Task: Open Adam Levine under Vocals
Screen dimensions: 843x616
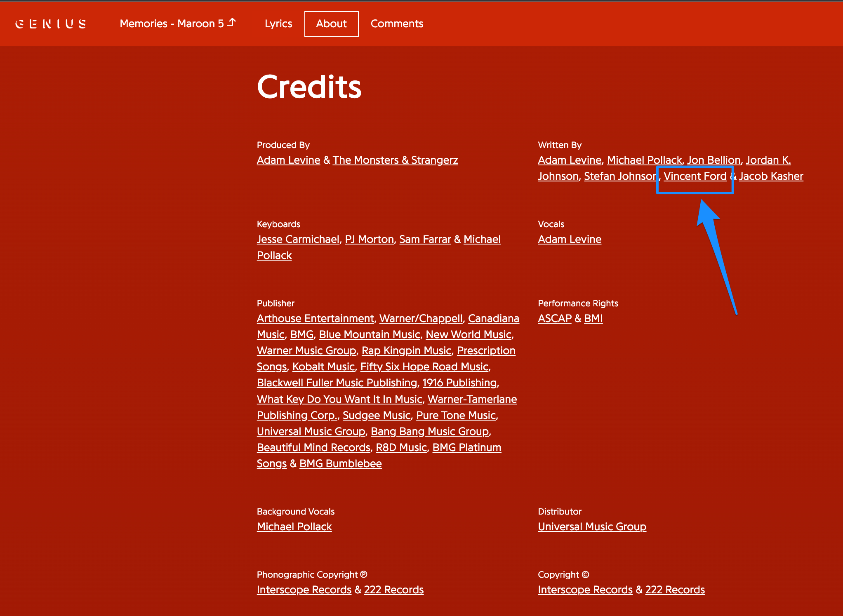Action: point(569,239)
